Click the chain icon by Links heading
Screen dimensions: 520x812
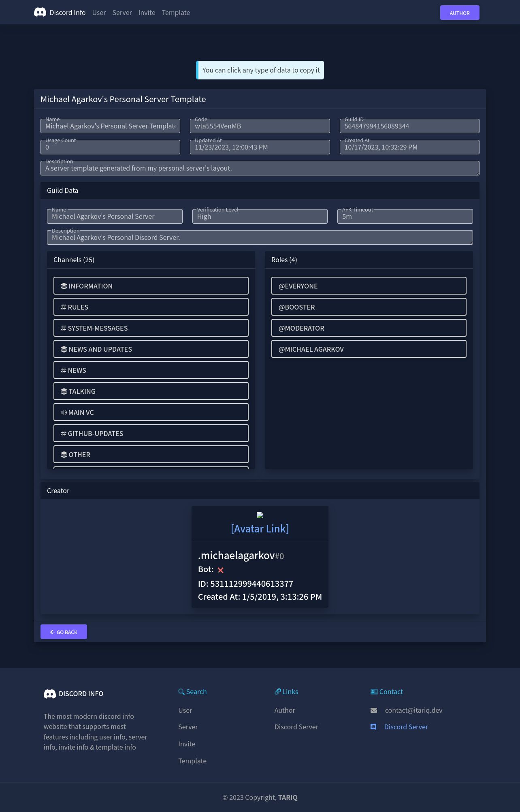click(278, 692)
